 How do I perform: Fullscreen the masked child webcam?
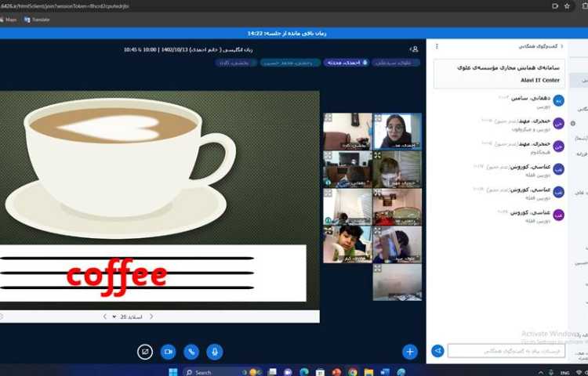[x=378, y=155]
